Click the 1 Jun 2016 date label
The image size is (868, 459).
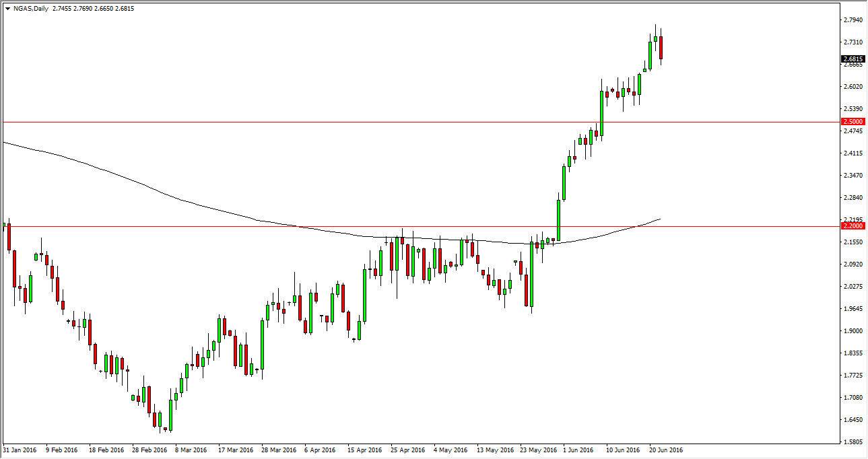579,450
